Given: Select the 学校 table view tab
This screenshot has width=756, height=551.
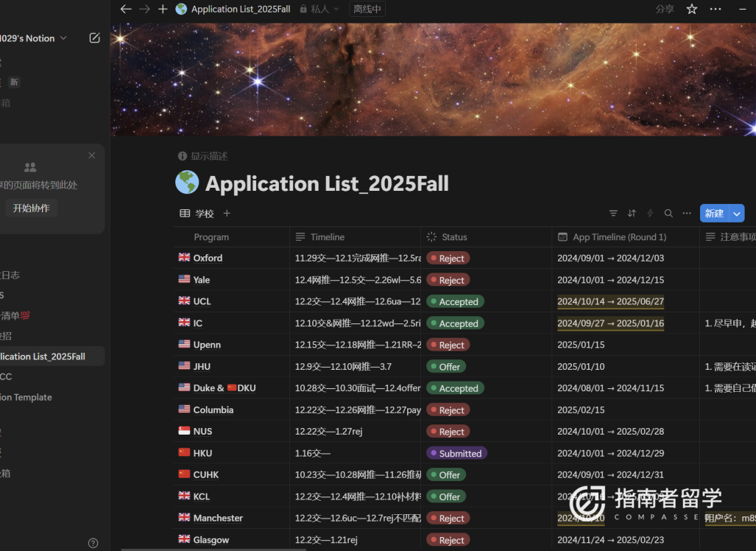Looking at the screenshot, I should (197, 214).
